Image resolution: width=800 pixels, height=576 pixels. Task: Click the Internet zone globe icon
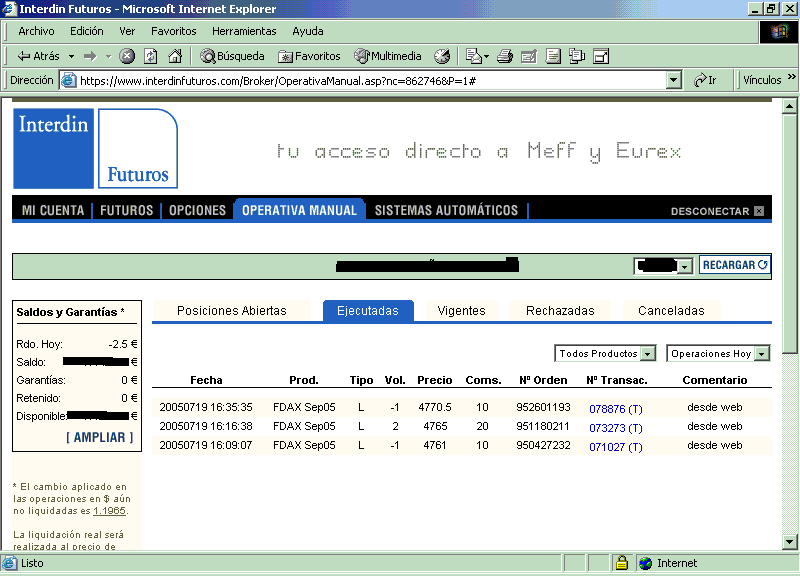tap(645, 563)
